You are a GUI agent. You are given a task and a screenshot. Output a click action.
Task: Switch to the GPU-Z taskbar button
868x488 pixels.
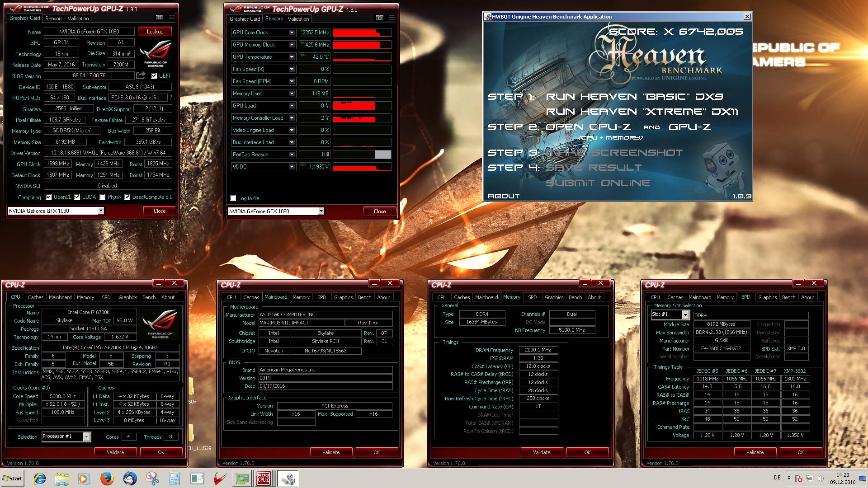pyautogui.click(x=242, y=479)
